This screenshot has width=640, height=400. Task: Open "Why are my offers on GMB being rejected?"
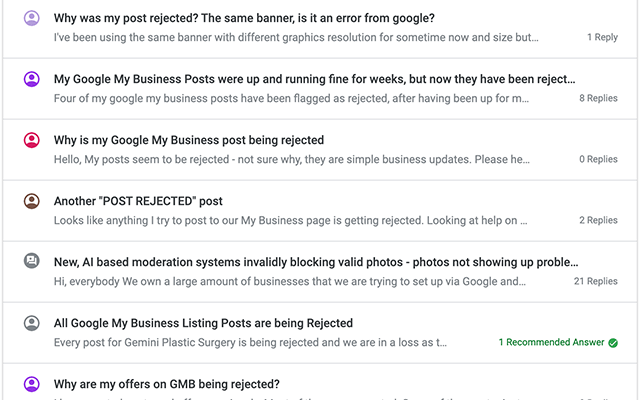[166, 384]
